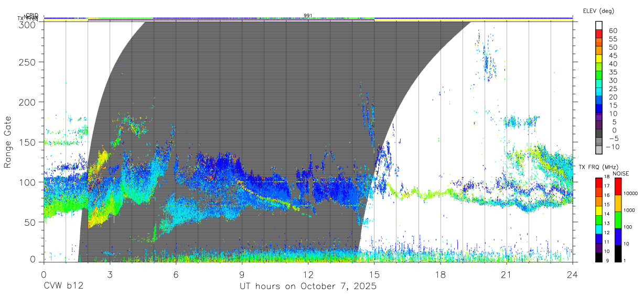Click the 24 hour tick label on x-axis
Viewport: 644px width, 297px height.
point(573,274)
